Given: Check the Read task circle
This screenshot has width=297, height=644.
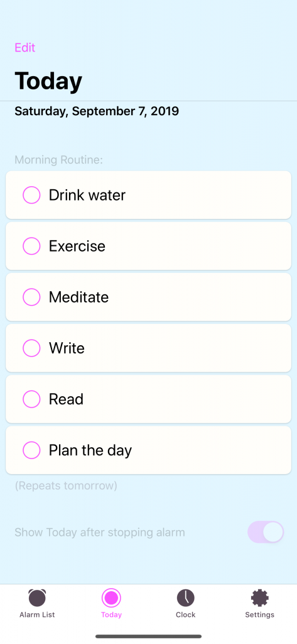Looking at the screenshot, I should coord(31,399).
